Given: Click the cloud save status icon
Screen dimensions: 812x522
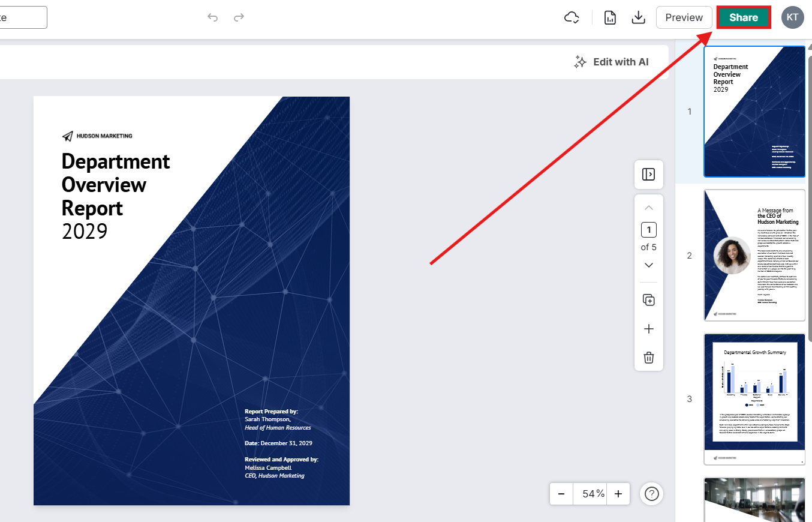Looking at the screenshot, I should pos(572,17).
